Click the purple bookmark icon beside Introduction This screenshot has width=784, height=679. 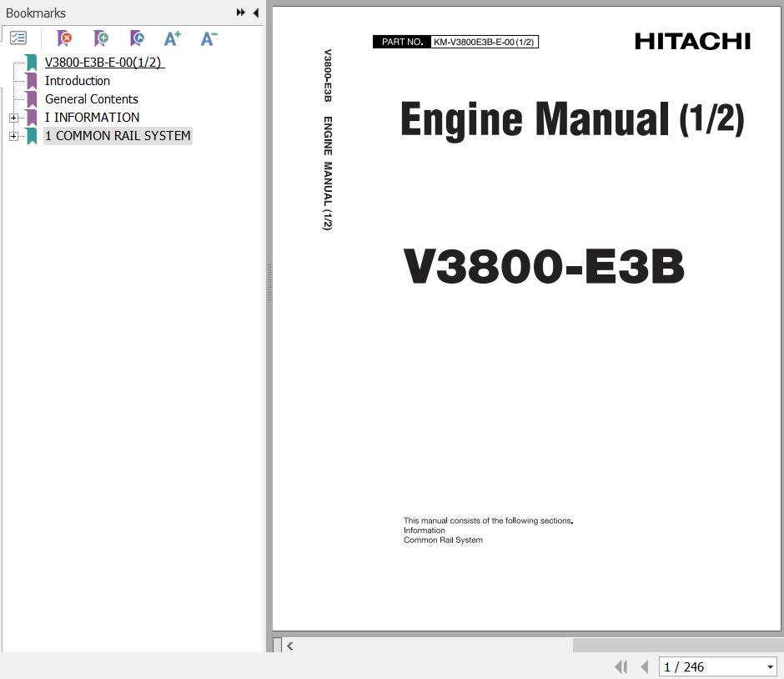click(32, 81)
